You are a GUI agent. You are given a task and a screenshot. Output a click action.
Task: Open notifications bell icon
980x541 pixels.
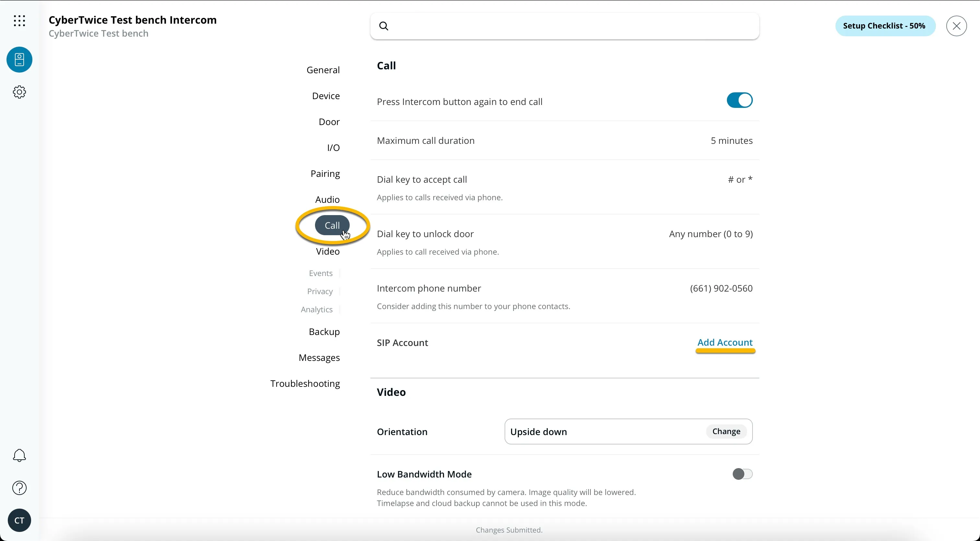click(19, 455)
